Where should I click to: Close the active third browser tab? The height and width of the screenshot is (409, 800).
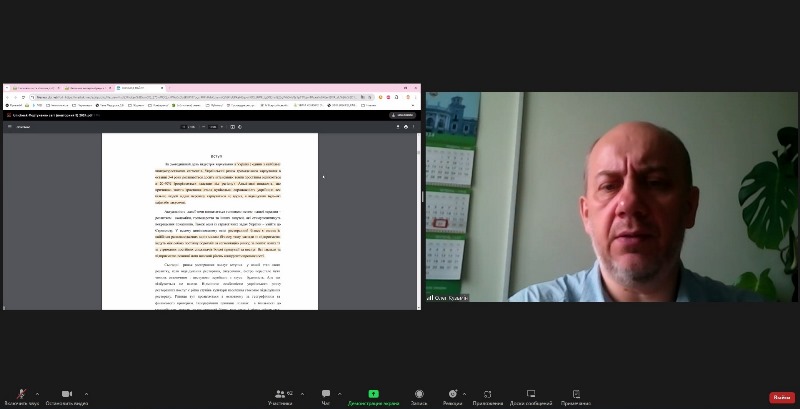162,88
